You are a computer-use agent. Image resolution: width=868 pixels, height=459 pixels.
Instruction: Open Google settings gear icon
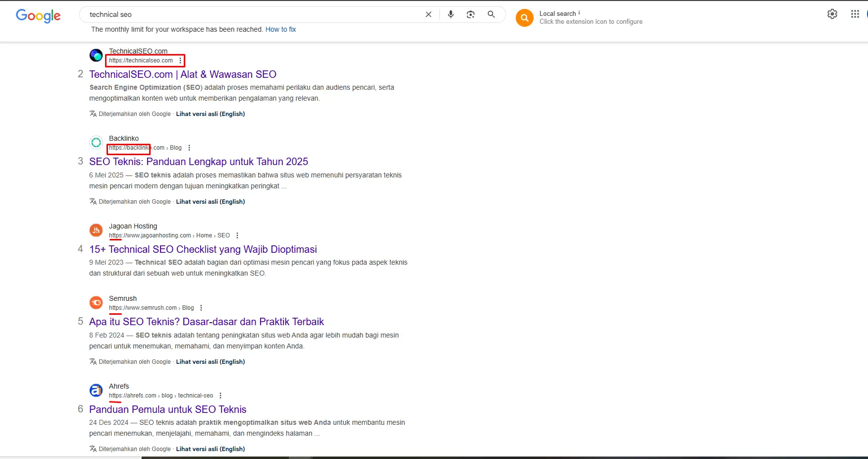point(832,14)
